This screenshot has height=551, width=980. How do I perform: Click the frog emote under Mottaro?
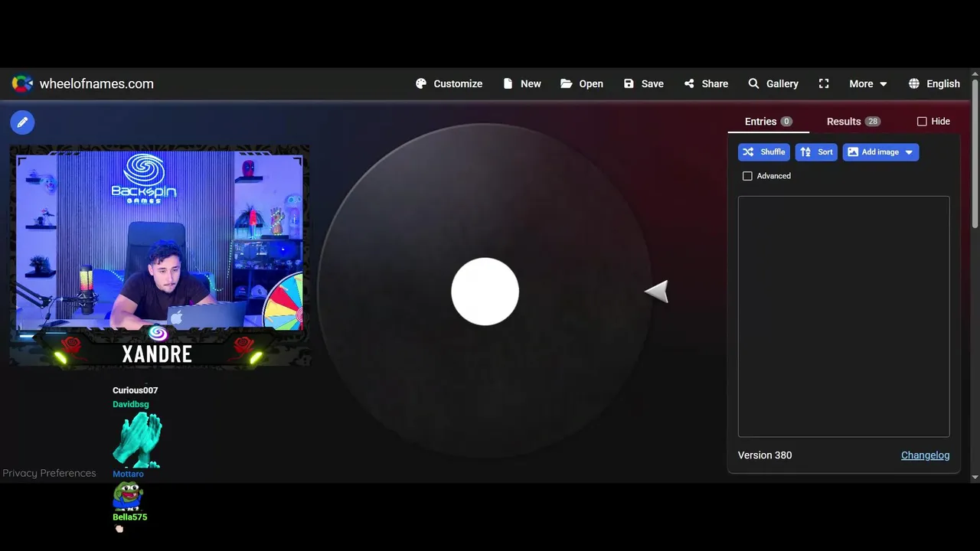pyautogui.click(x=127, y=495)
